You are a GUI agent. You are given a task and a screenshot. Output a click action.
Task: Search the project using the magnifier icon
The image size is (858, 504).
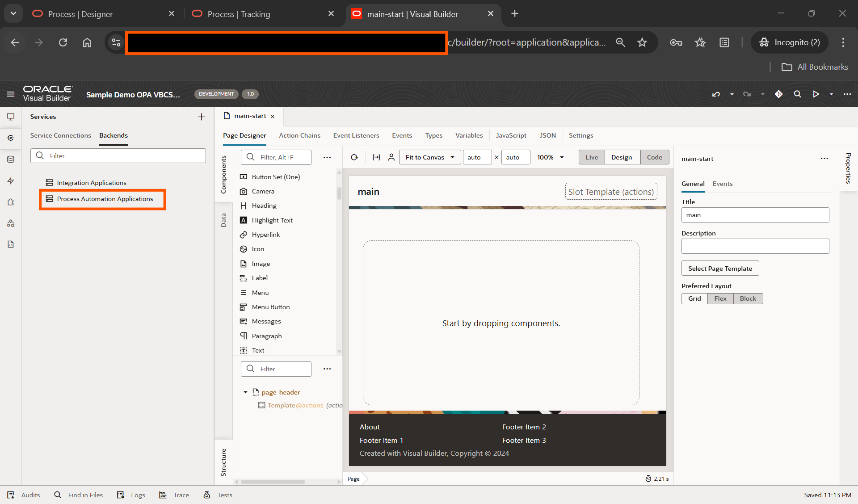[798, 94]
